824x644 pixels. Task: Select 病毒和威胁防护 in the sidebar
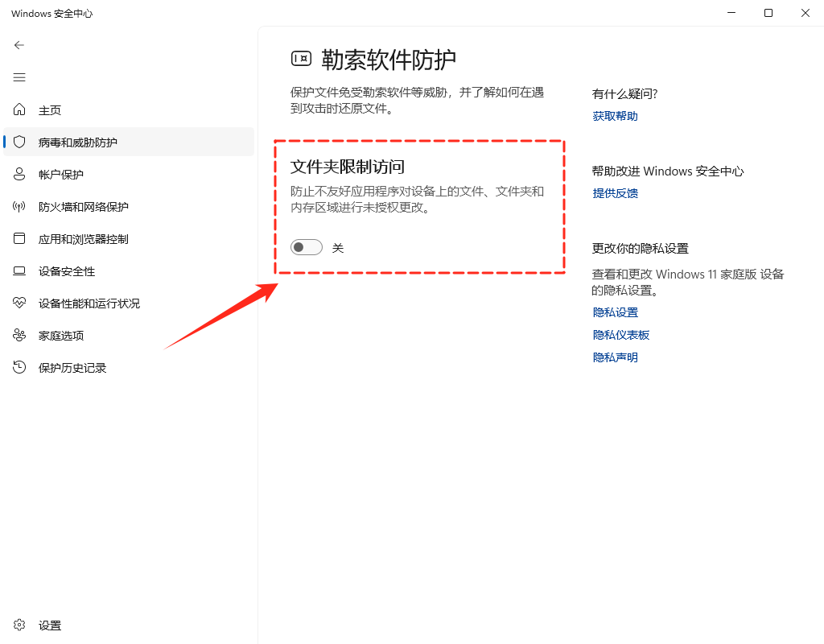129,142
